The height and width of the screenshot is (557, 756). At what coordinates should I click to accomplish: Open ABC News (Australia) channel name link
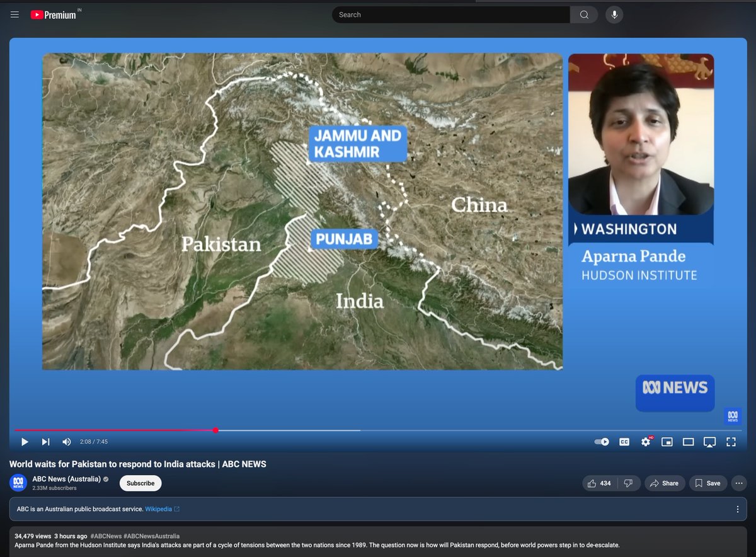click(x=66, y=479)
